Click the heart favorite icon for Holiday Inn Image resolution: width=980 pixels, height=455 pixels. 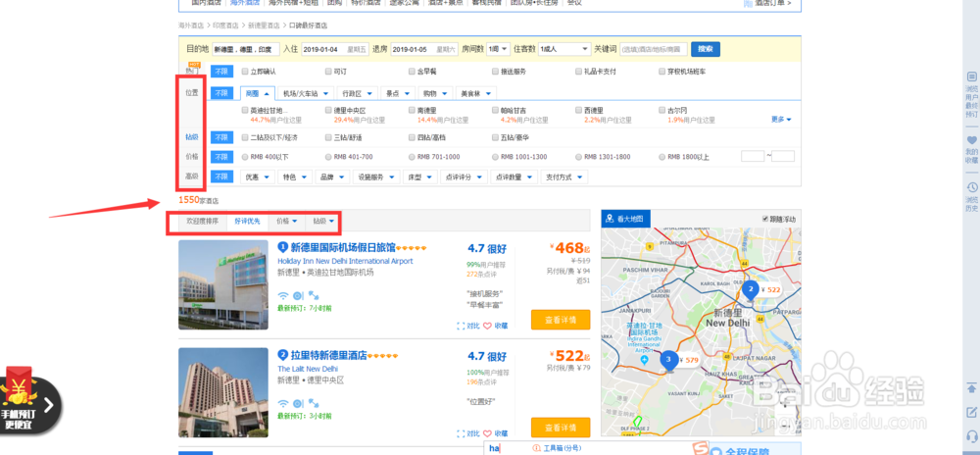487,326
